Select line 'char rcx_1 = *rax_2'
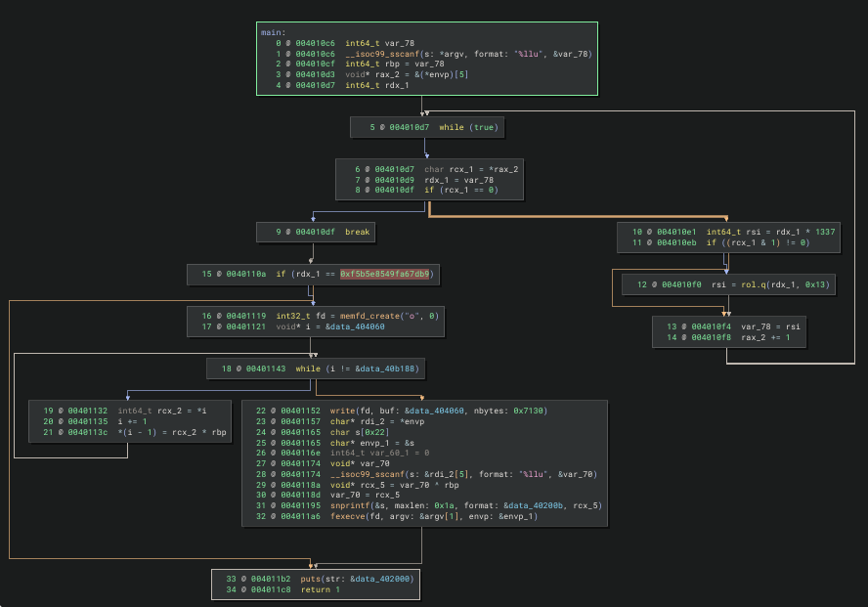The width and height of the screenshot is (868, 607). pos(471,169)
